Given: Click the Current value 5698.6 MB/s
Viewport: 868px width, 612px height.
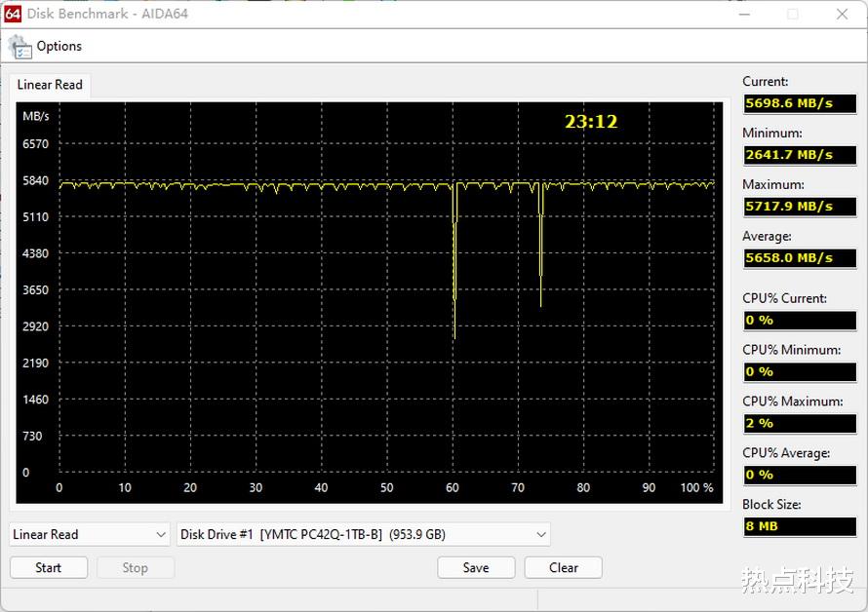Looking at the screenshot, I should (800, 103).
